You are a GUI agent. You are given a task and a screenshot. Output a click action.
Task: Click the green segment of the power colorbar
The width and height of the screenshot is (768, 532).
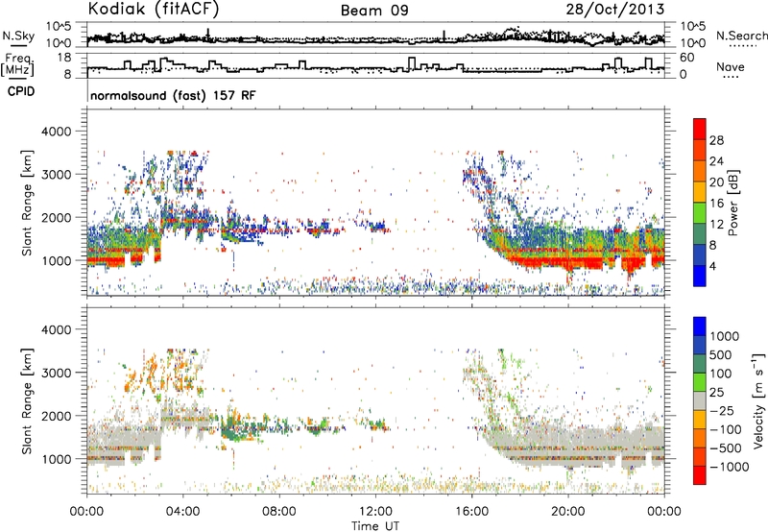700,212
